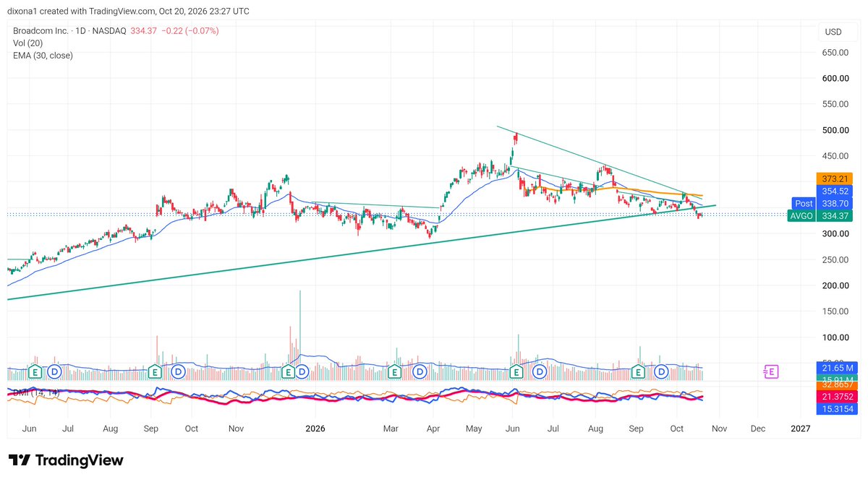Click the Mar label on time axis
Screen dimensions: 868x482
click(391, 429)
